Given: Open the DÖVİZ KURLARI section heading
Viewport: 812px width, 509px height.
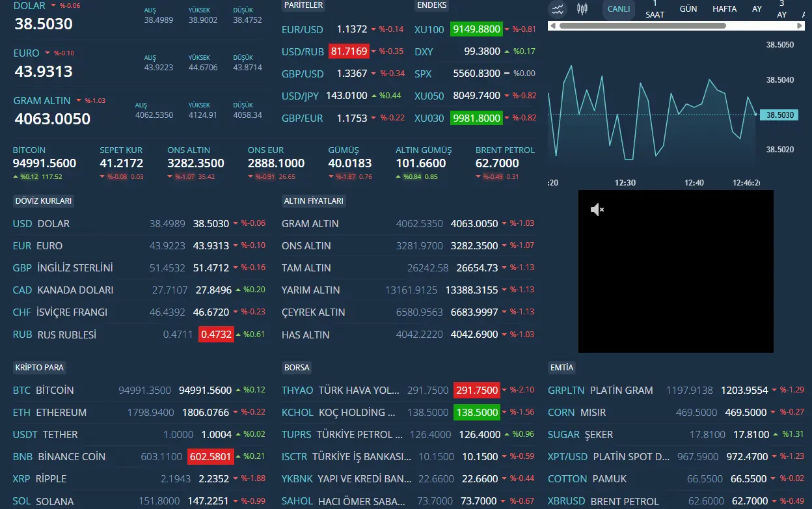Looking at the screenshot, I should (44, 201).
